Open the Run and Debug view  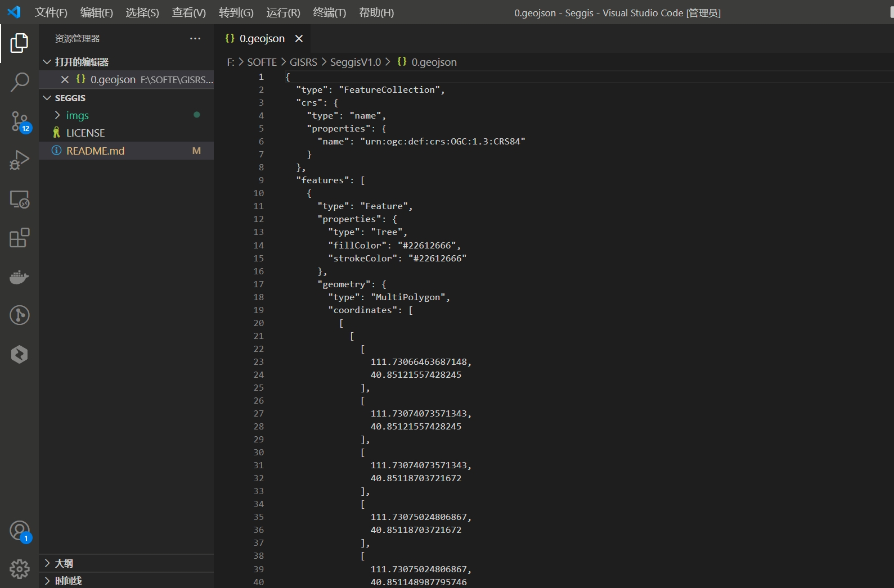tap(19, 160)
